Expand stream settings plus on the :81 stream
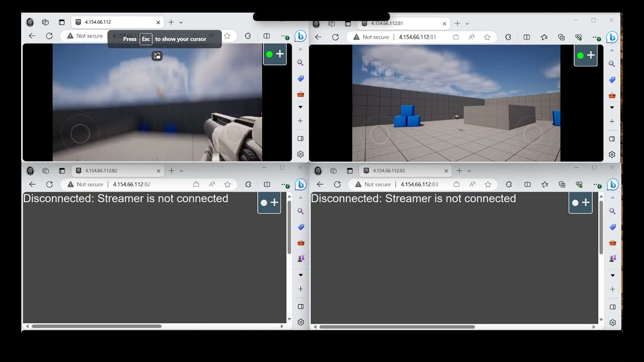The image size is (644, 362). [591, 55]
